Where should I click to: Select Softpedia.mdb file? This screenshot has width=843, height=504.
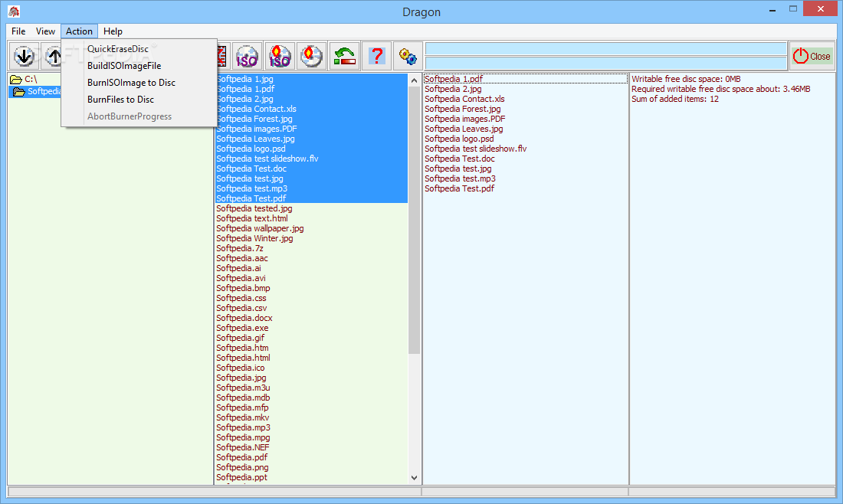(243, 398)
